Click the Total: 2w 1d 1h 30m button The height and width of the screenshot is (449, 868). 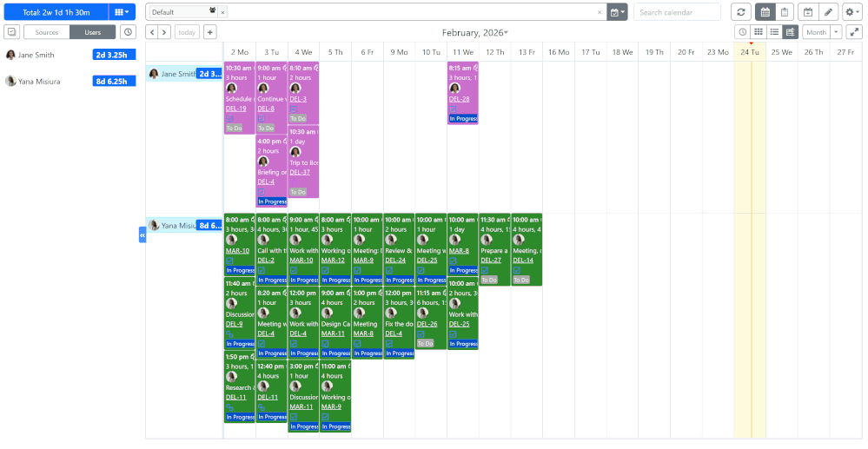[56, 11]
